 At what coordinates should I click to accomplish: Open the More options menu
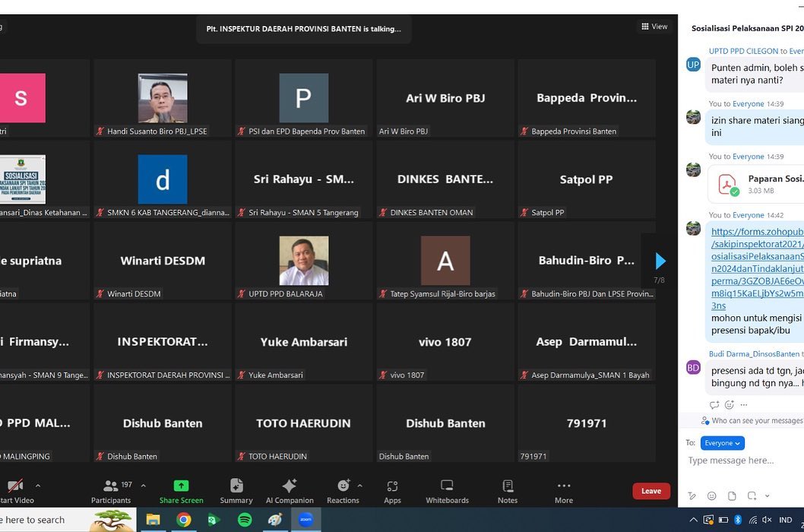tap(563, 491)
